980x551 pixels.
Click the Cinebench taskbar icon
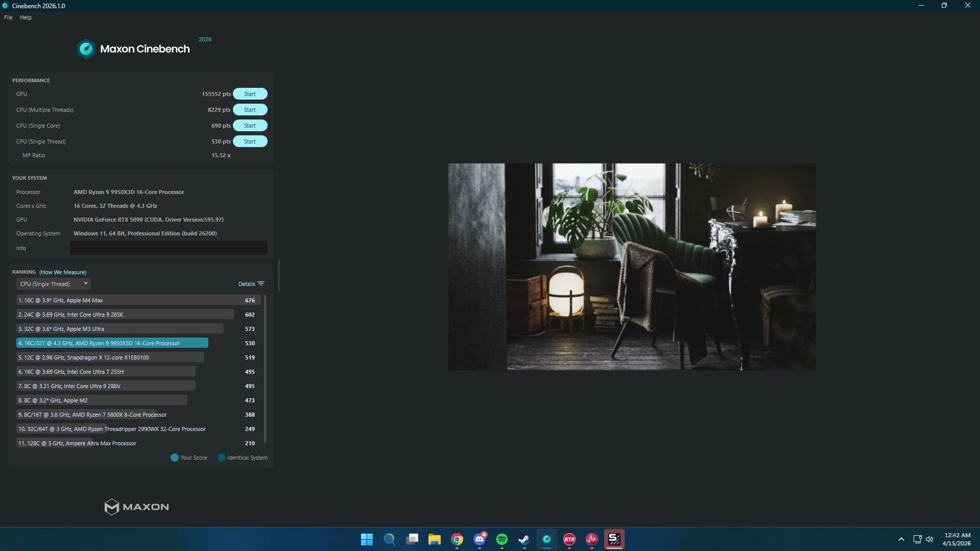click(547, 539)
